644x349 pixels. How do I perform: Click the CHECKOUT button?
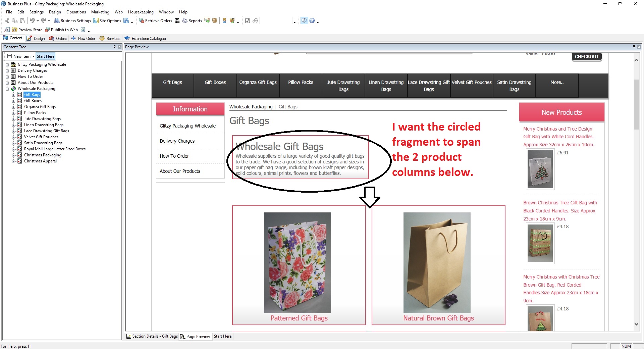(x=587, y=57)
